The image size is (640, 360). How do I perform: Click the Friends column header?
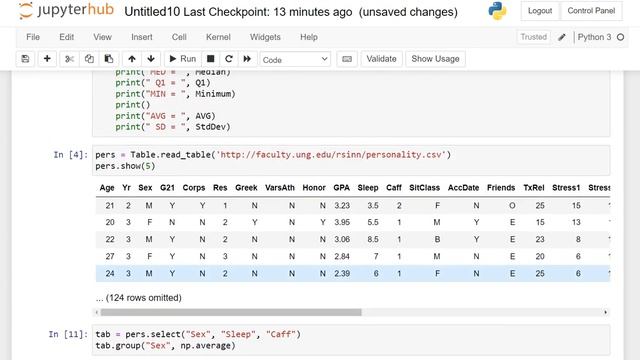point(501,188)
